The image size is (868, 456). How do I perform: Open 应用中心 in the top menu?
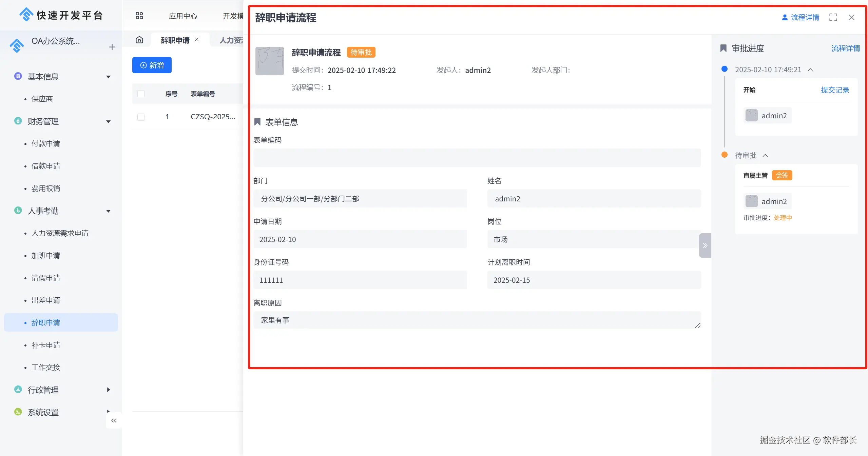point(183,16)
